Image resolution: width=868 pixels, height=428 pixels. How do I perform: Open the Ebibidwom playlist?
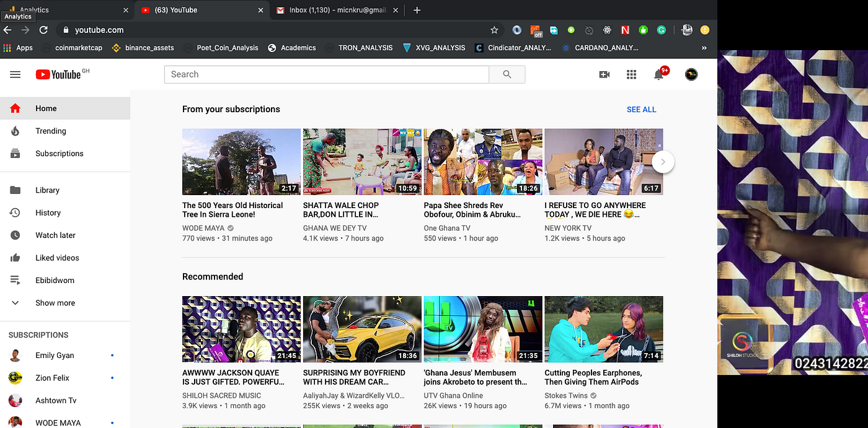point(65,280)
